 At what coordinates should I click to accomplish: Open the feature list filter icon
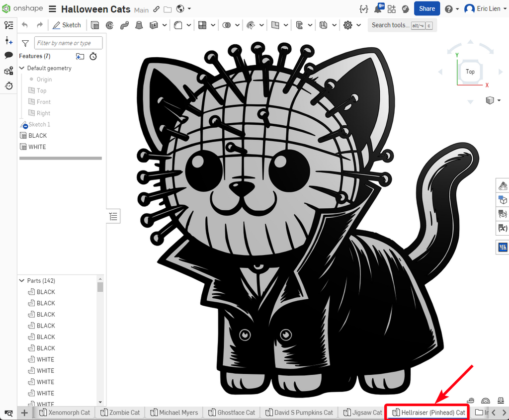click(x=25, y=43)
